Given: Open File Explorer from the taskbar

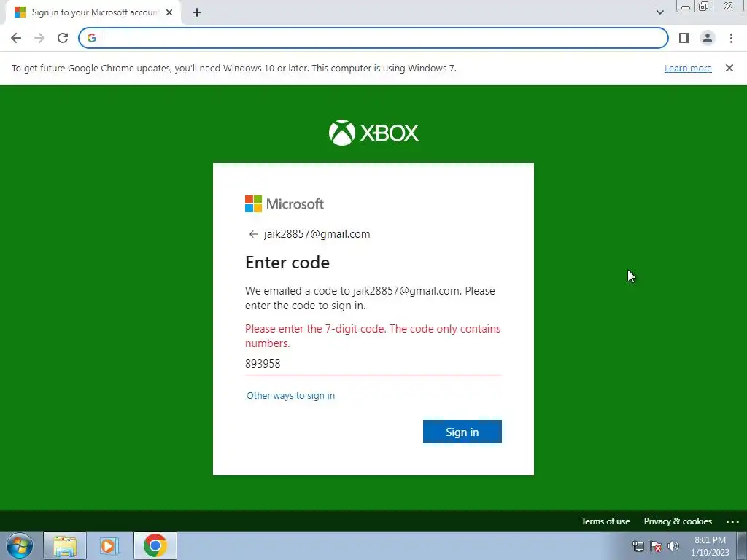Looking at the screenshot, I should pyautogui.click(x=65, y=545).
